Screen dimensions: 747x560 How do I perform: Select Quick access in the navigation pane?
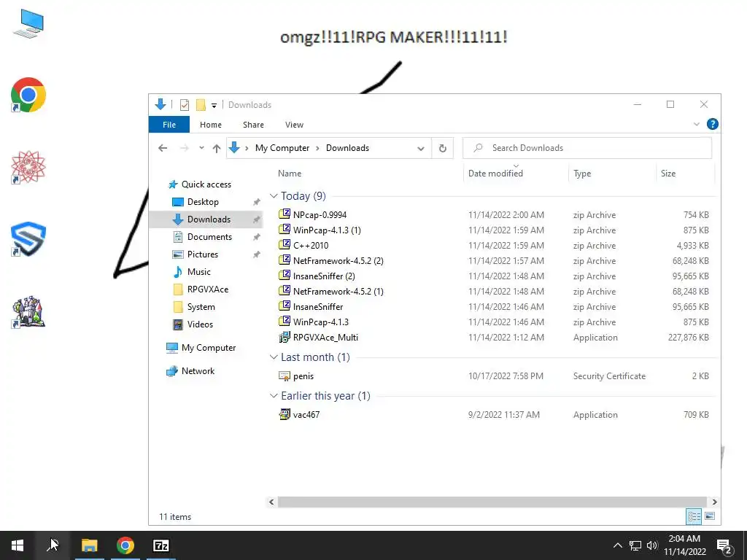tap(206, 184)
